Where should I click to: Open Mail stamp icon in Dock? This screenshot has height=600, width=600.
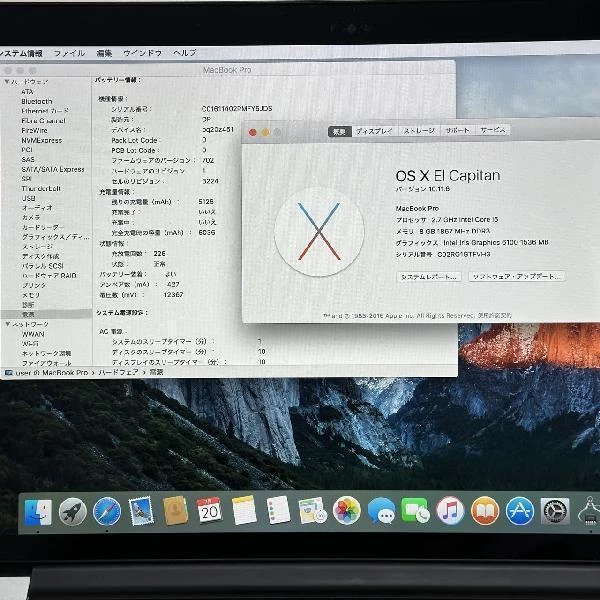tap(141, 511)
